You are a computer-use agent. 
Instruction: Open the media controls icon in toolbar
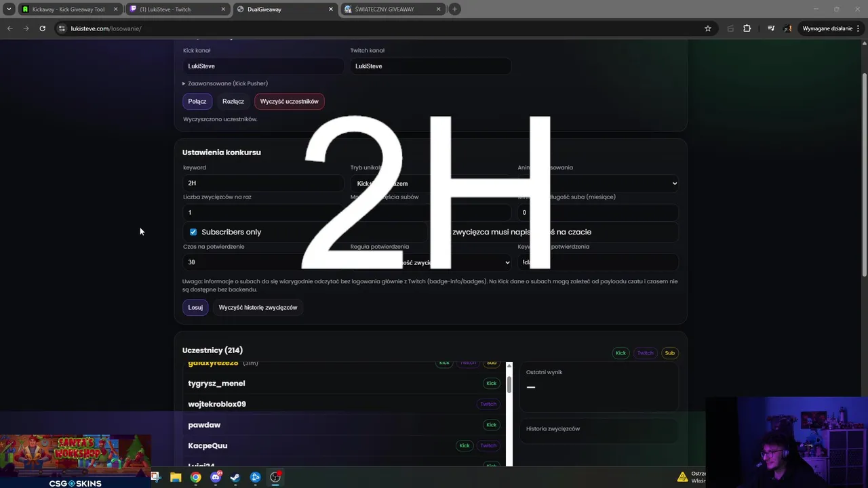[x=771, y=28]
